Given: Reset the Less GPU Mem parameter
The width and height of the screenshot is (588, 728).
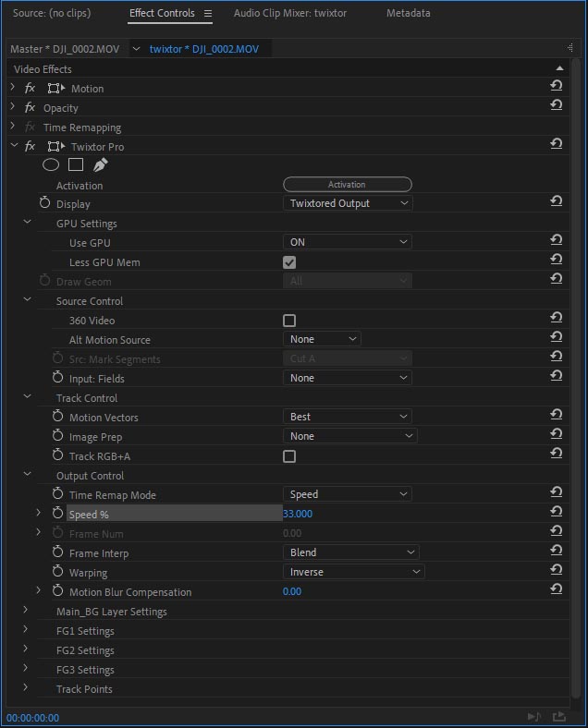Looking at the screenshot, I should pos(556,259).
